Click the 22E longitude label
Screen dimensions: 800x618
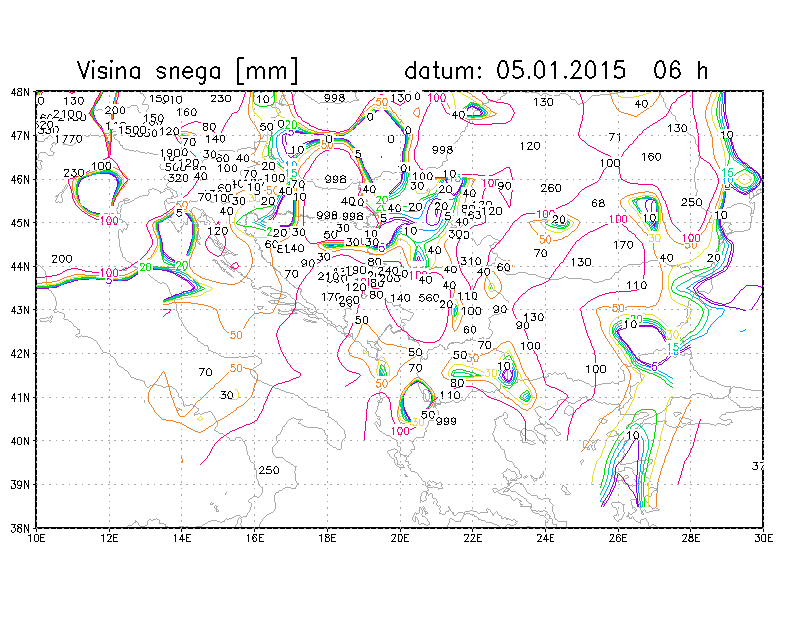[472, 538]
